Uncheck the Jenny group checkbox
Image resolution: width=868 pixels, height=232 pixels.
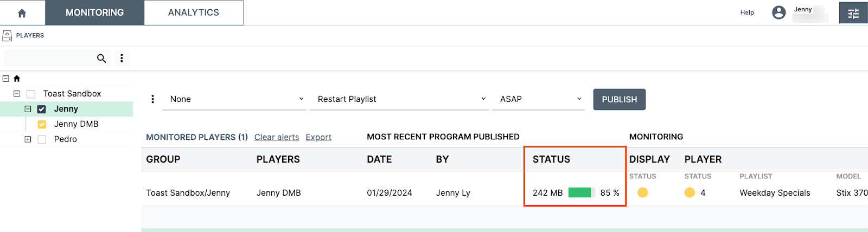(42, 109)
